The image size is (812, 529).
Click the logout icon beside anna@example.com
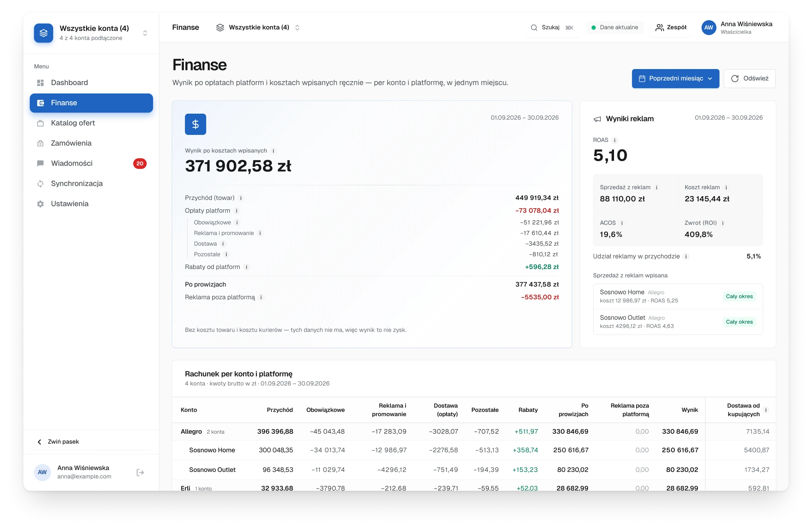tap(140, 472)
